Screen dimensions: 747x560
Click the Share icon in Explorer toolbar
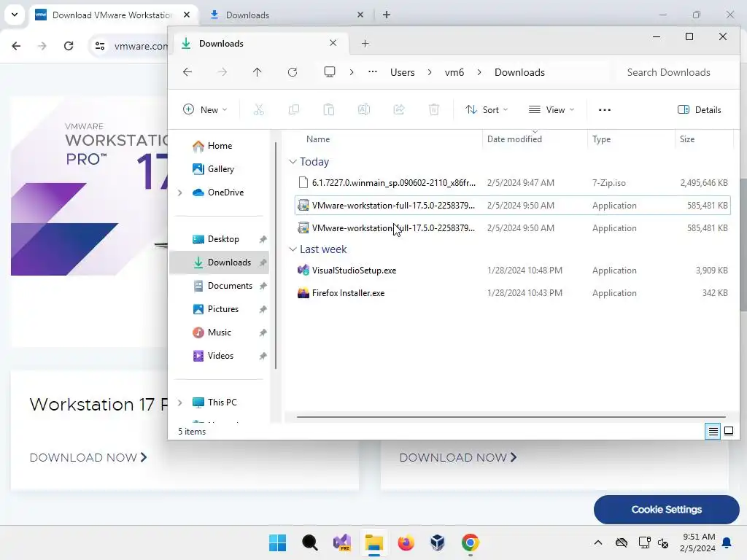point(399,110)
